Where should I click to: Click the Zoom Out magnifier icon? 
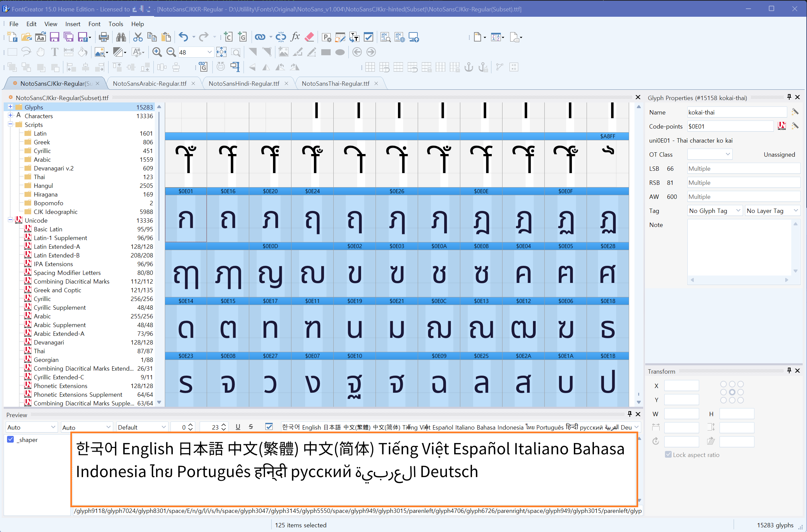click(171, 52)
